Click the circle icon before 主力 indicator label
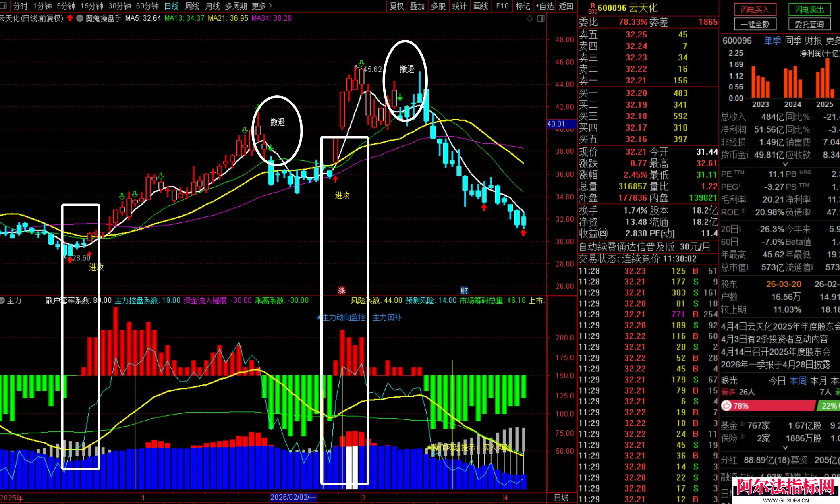Viewport: 840px width, 504px height. (x=2, y=301)
